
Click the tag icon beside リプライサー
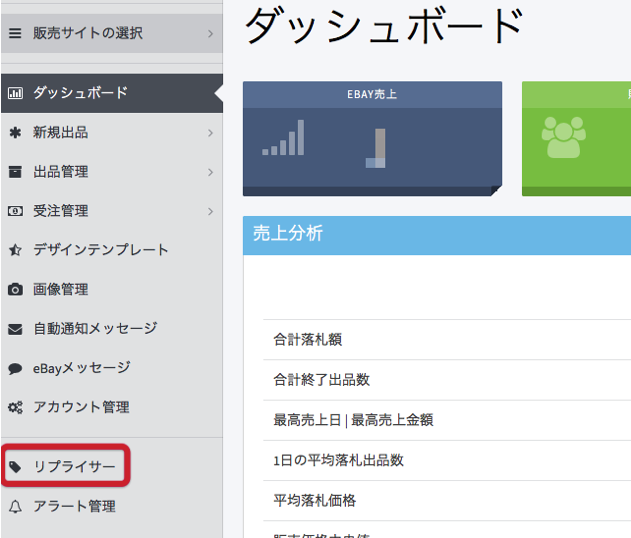(x=15, y=467)
